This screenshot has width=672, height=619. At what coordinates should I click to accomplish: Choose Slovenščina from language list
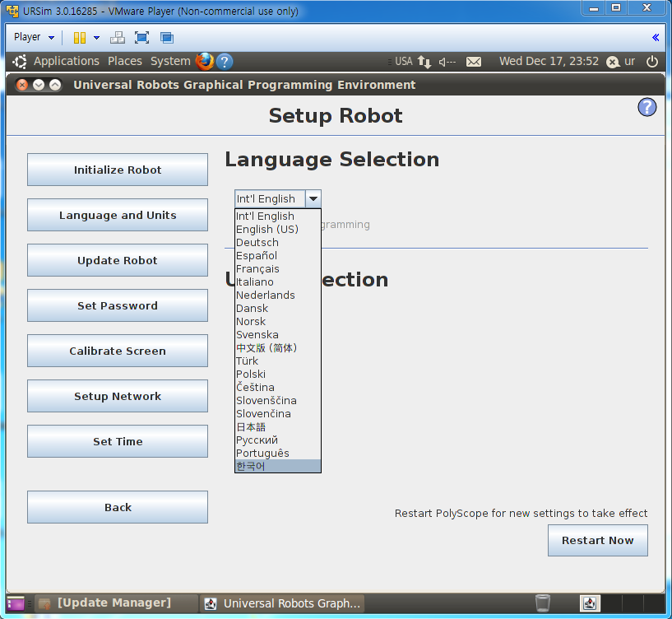pyautogui.click(x=278, y=401)
